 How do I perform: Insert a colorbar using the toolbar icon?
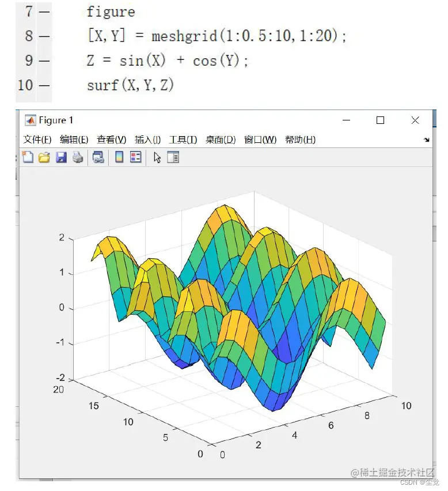click(119, 157)
